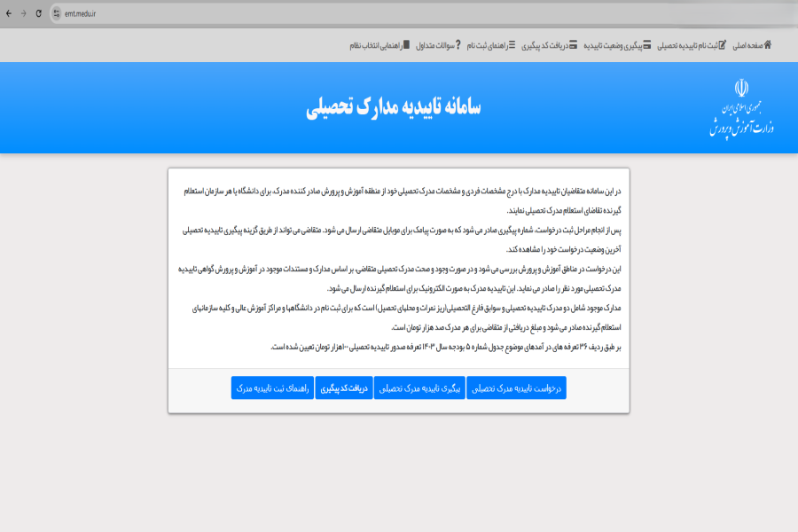Click the browser refresh icon
Image resolution: width=798 pixels, height=532 pixels.
click(x=37, y=13)
